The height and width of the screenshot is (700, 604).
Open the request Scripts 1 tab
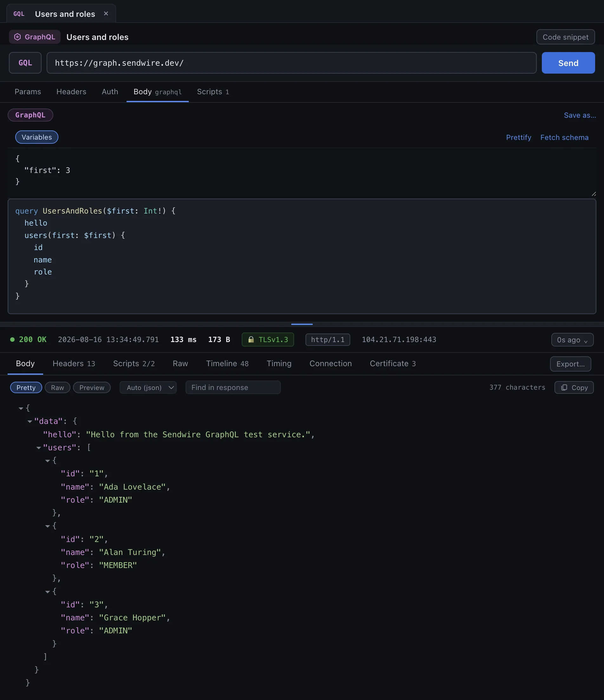(x=213, y=92)
